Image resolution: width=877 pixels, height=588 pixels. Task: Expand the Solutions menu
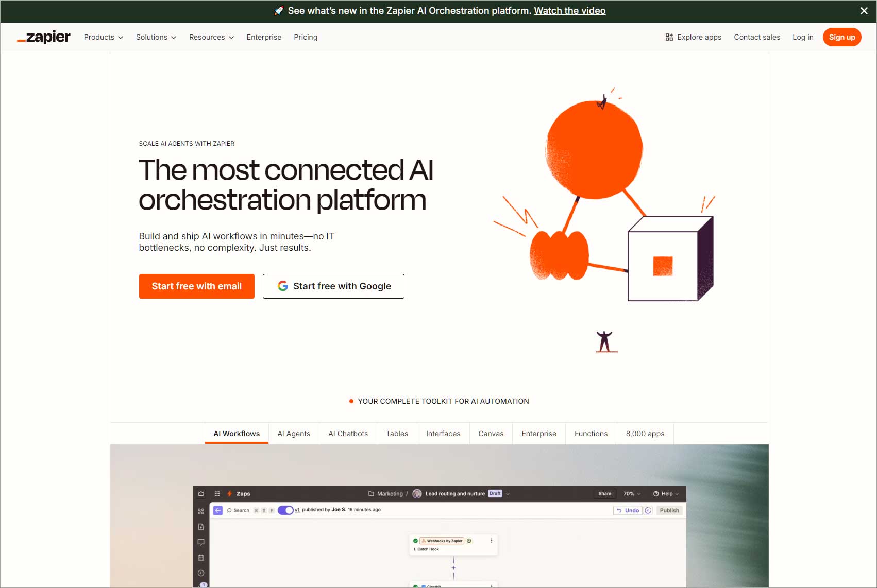[156, 37]
